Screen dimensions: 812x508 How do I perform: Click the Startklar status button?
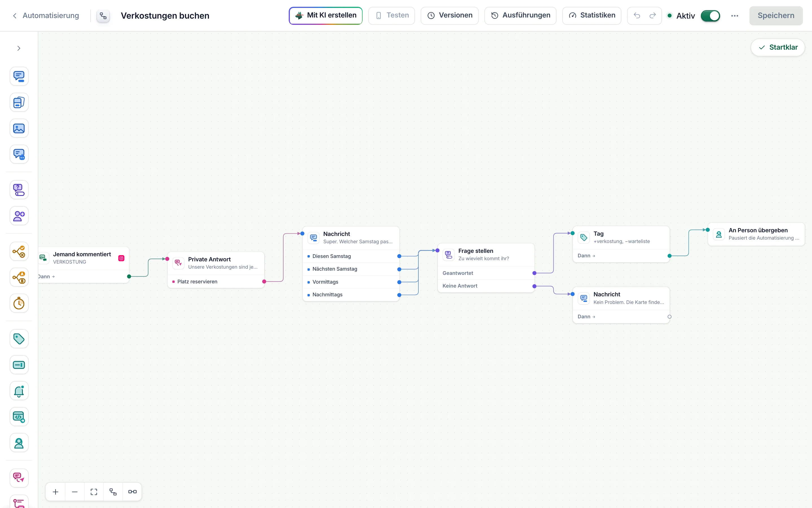click(x=778, y=47)
